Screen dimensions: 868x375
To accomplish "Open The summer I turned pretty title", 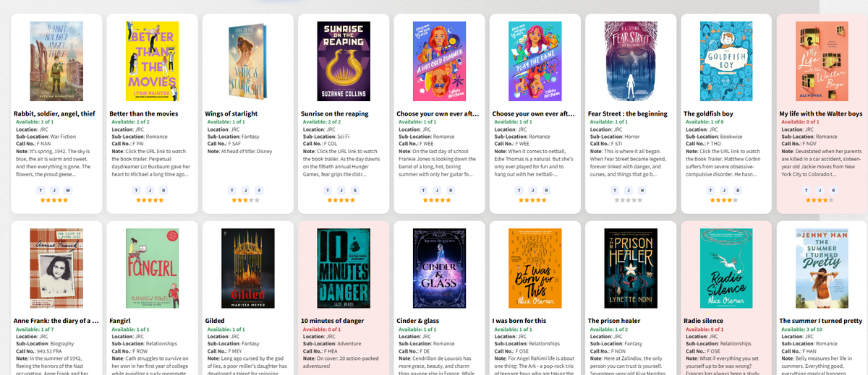I will 820,321.
